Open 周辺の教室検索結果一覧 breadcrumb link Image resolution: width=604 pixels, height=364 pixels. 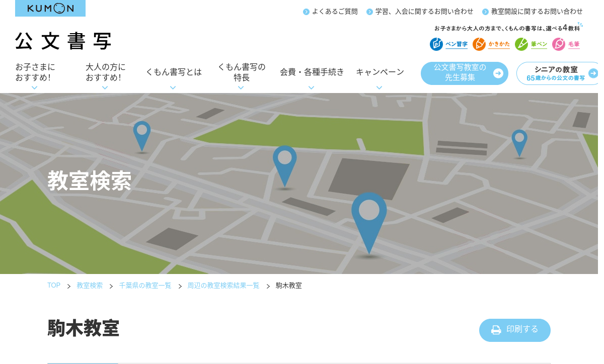[223, 286]
